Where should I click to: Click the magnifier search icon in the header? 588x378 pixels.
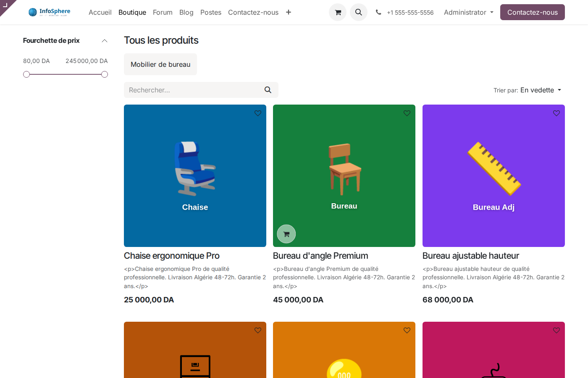359,12
